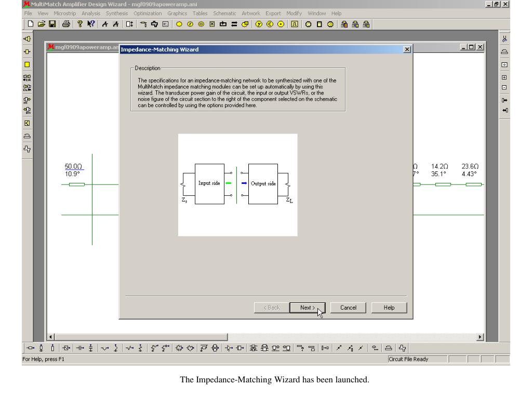
Task: Click the "Output side" block in the diagram
Action: click(x=263, y=184)
